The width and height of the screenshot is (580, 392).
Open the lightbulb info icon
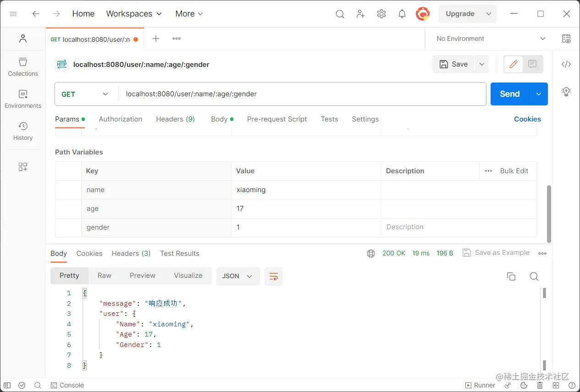566,92
